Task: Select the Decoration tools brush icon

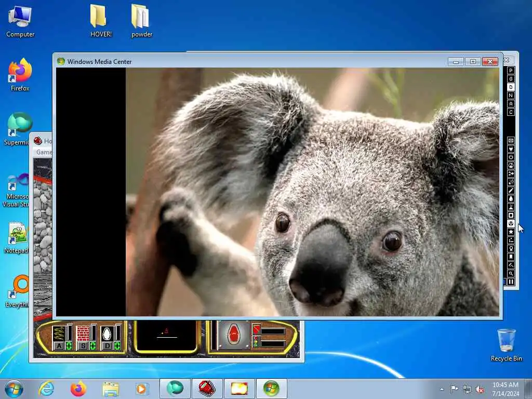Action: click(511, 265)
